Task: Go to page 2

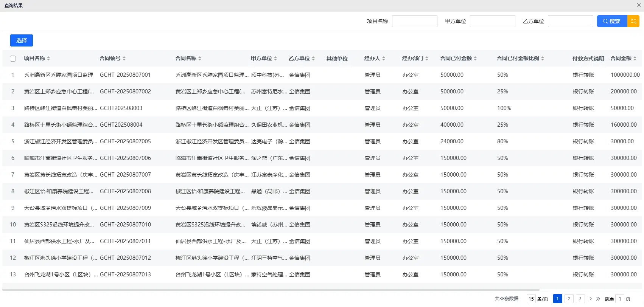Action: (569, 299)
